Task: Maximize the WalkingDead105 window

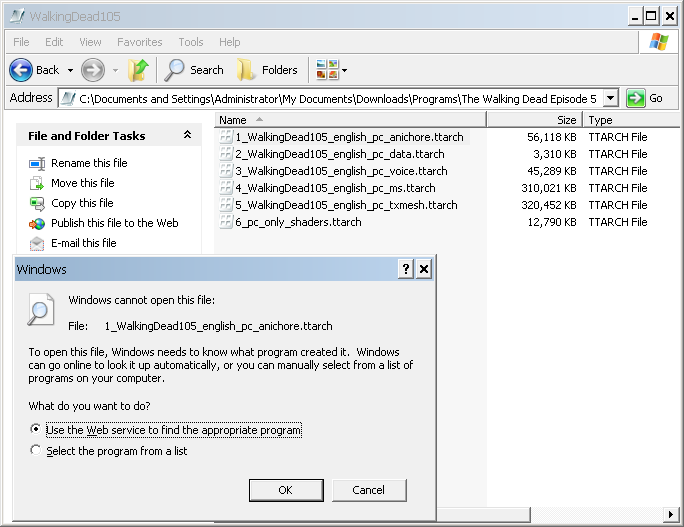Action: (x=651, y=17)
